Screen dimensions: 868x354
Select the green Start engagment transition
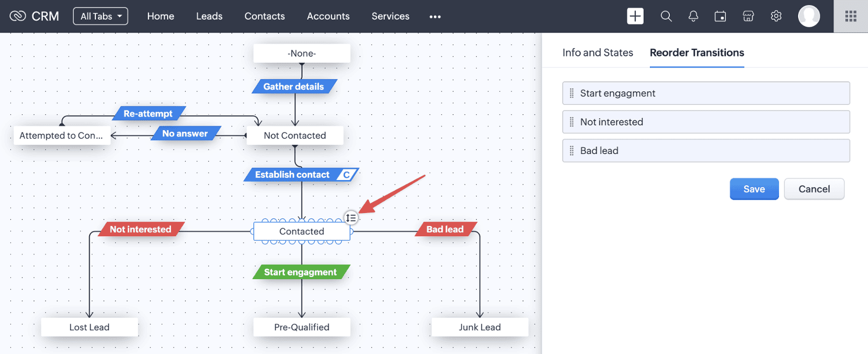[x=301, y=272]
